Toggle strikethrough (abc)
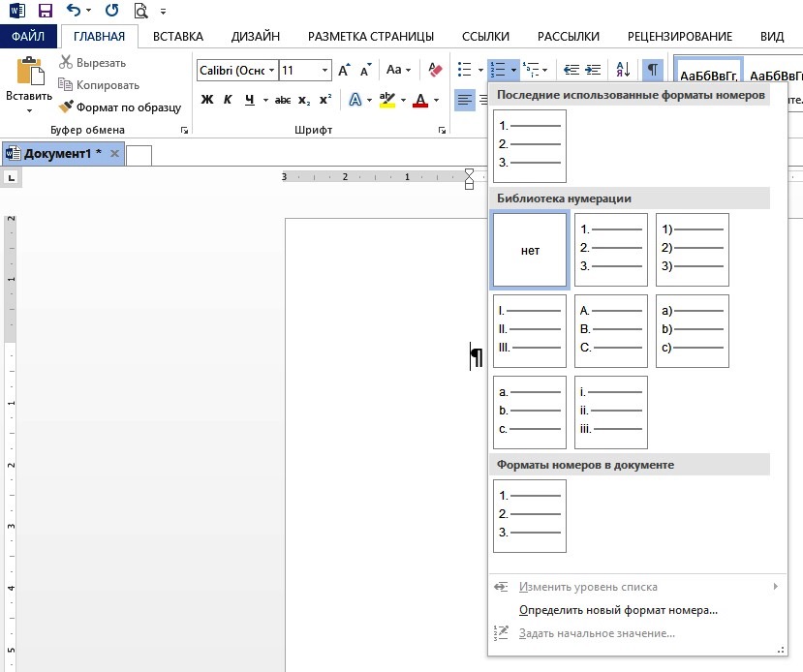This screenshot has height=672, width=803. pos(283,100)
